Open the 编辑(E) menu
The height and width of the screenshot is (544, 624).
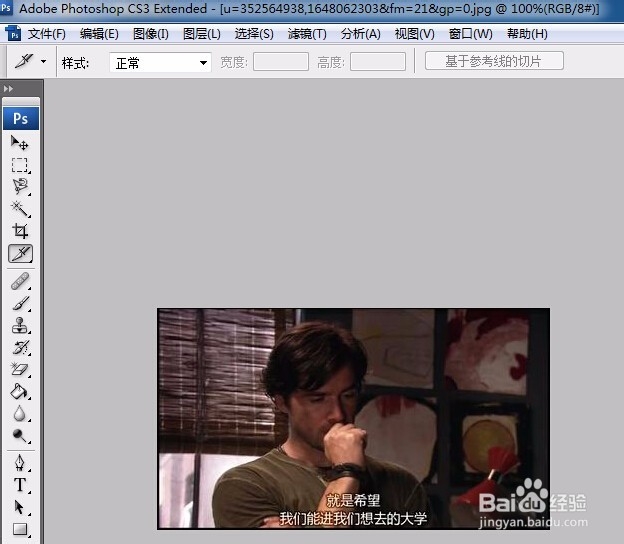tap(99, 34)
